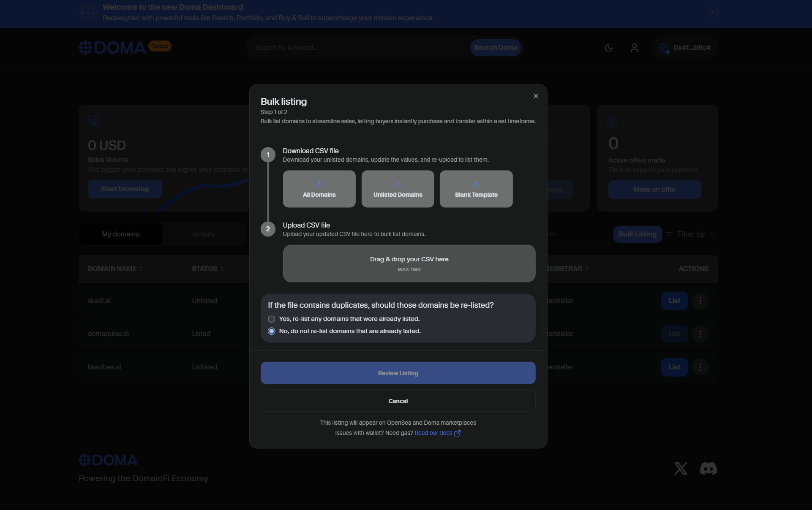
Task: Click the CSV drag and drop zone
Action: tap(409, 263)
